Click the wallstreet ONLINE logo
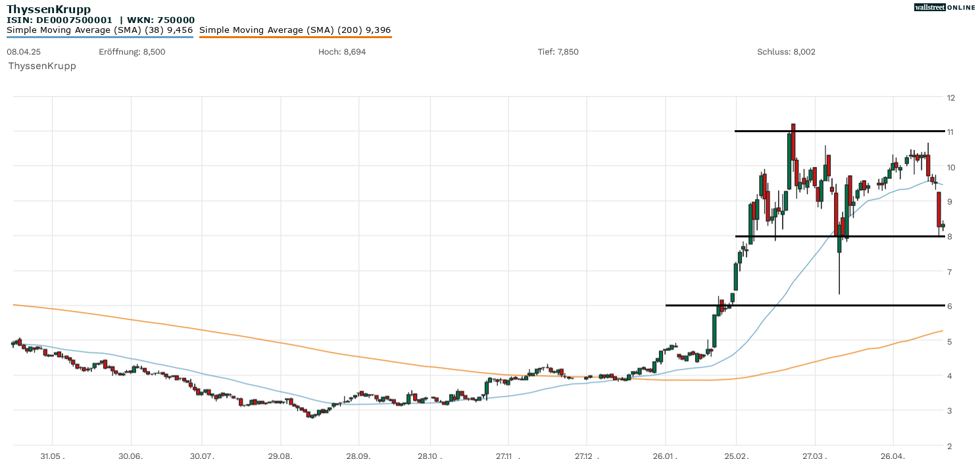 (x=944, y=7)
